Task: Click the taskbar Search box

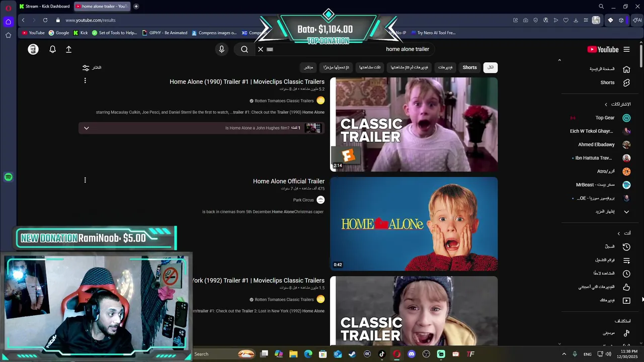Action: 224,354
